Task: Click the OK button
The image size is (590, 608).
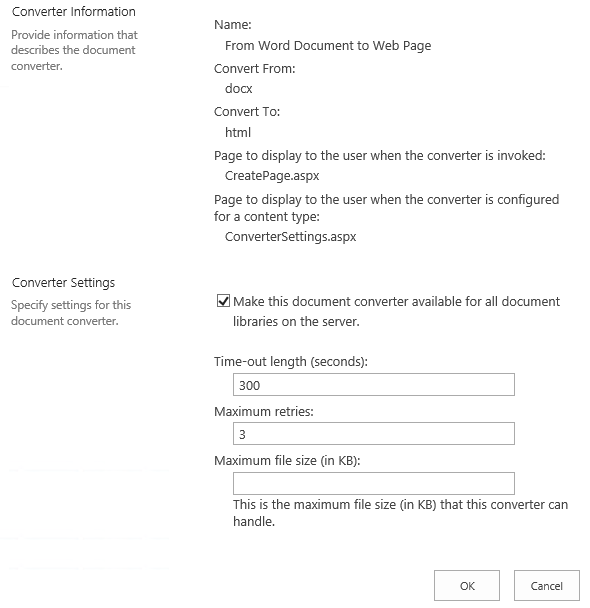Action: 467,586
